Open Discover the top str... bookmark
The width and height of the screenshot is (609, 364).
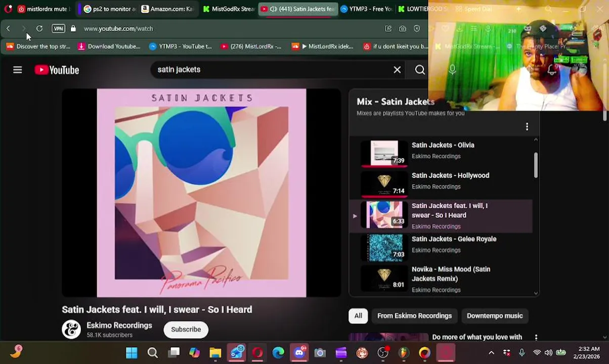tap(38, 47)
